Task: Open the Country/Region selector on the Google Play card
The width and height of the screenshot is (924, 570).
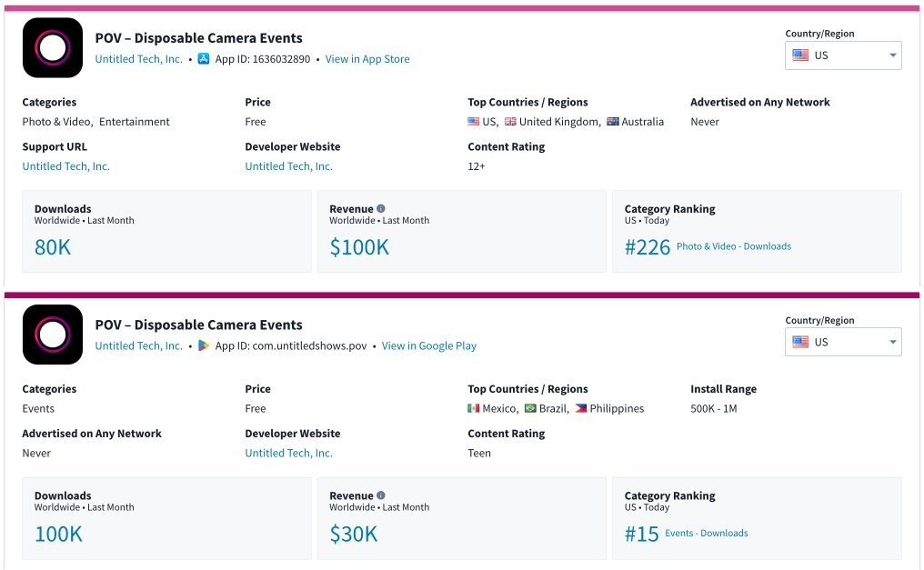Action: (x=842, y=342)
